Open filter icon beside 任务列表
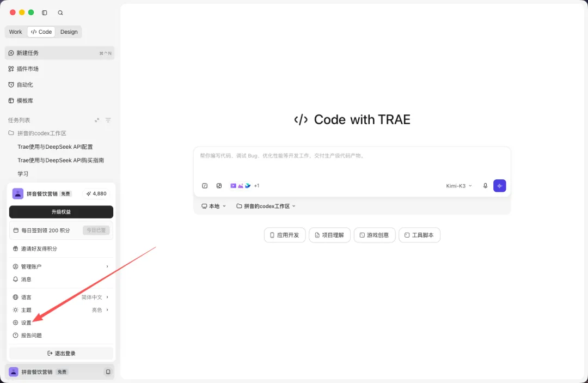This screenshot has width=588, height=383. coord(108,120)
